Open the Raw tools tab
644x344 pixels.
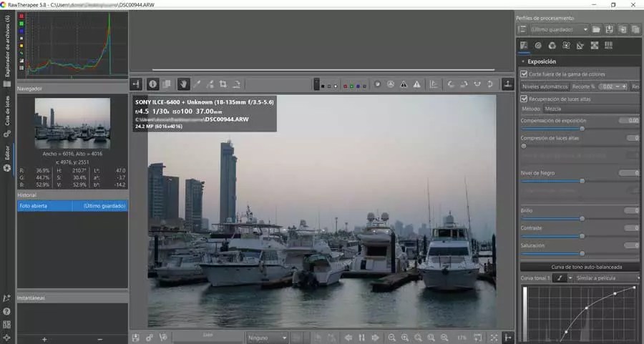(x=595, y=46)
